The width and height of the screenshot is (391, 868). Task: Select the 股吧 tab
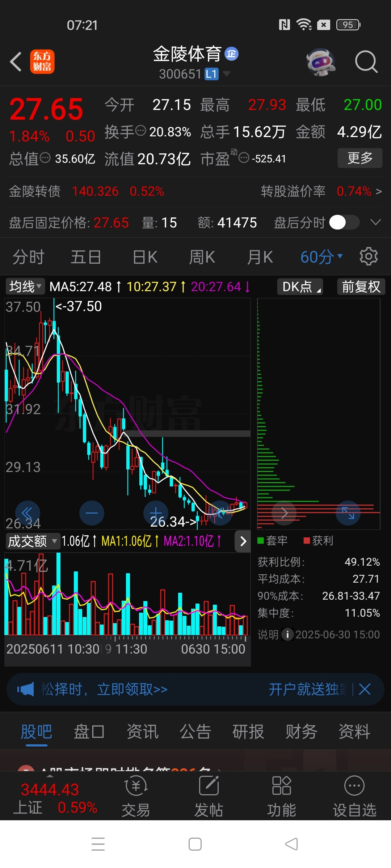36,732
